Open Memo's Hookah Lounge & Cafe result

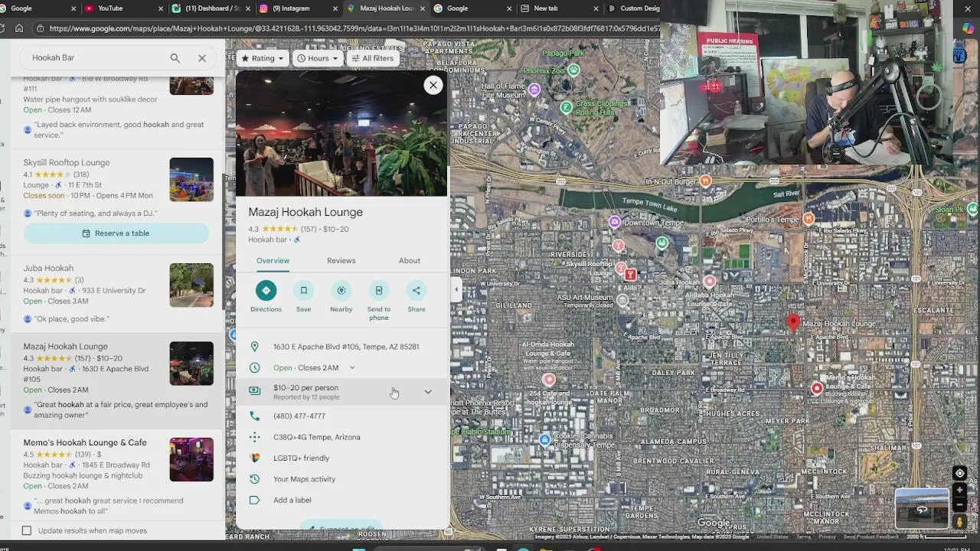click(85, 442)
